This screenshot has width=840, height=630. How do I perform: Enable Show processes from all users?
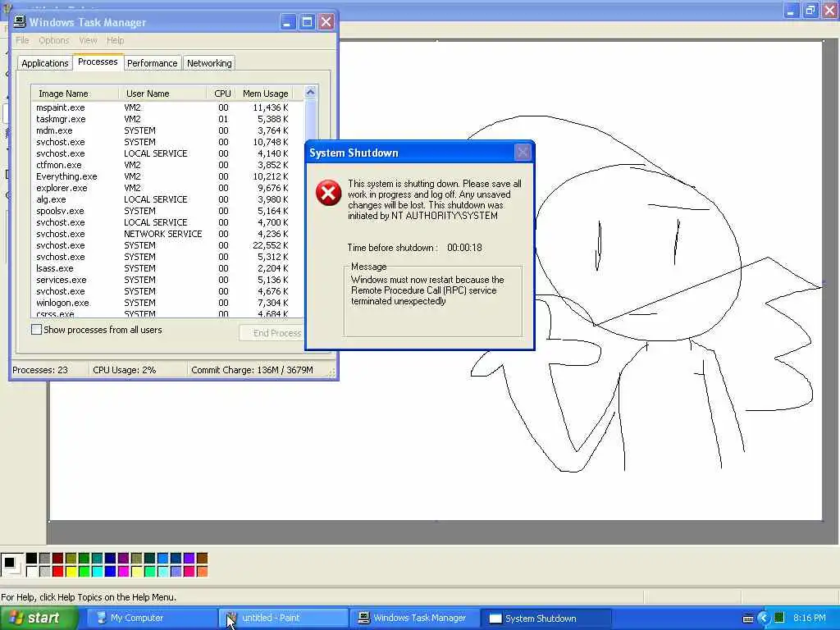[36, 330]
